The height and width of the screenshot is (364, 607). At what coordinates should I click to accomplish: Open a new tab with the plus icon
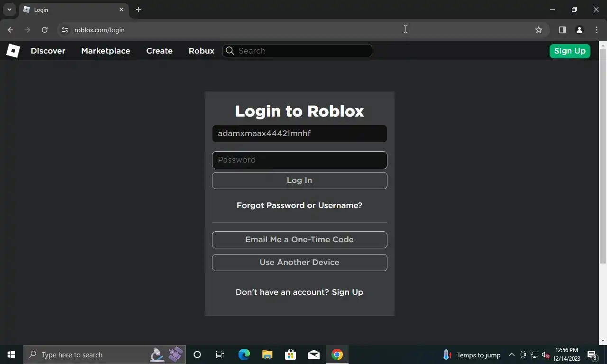coord(138,9)
